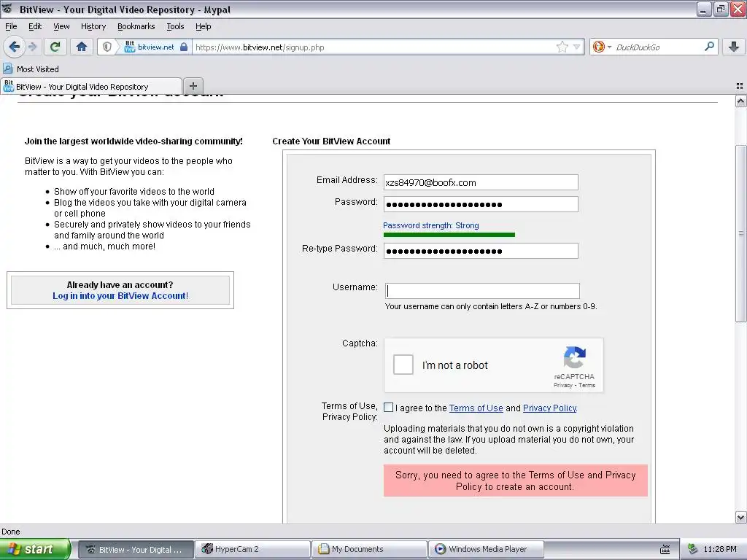Viewport: 747px width, 560px height.
Task: Open the Privacy Policy link
Action: pyautogui.click(x=550, y=408)
